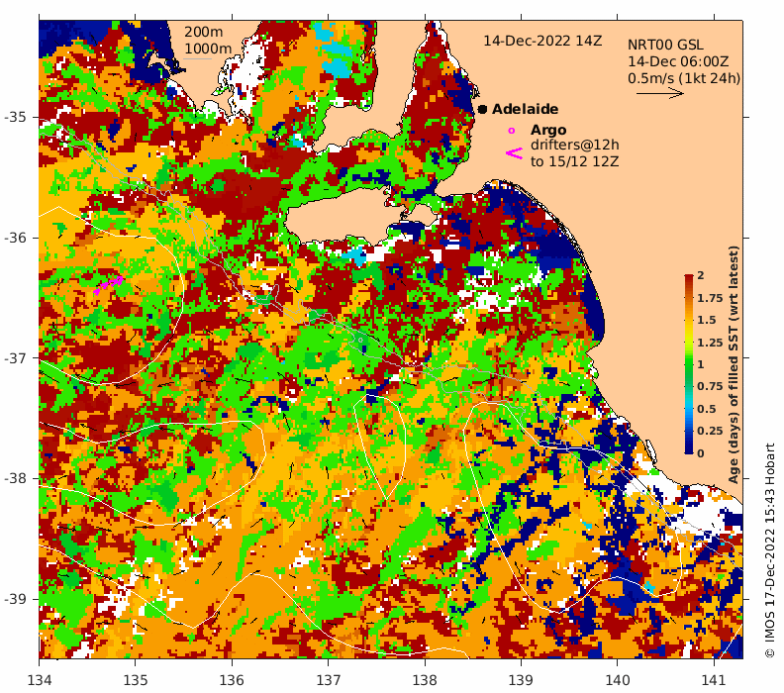Click the magenta Argo float circle in the legend
The image size is (784, 693).
click(x=511, y=131)
